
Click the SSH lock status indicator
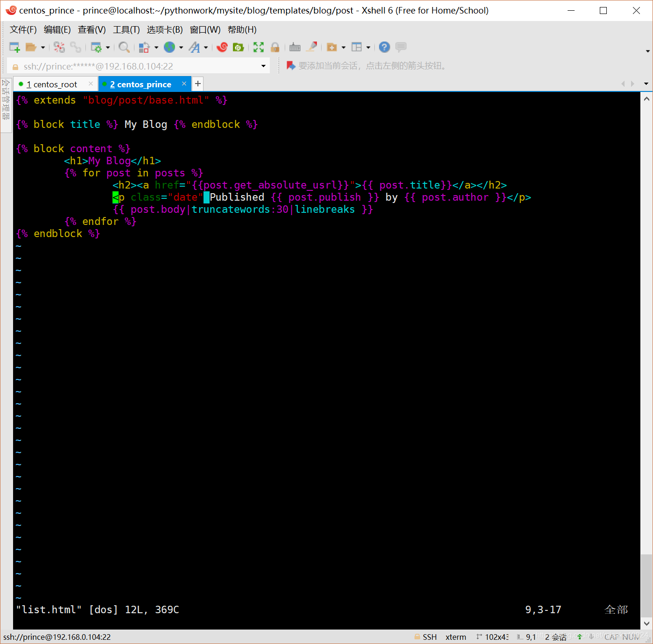pyautogui.click(x=425, y=637)
